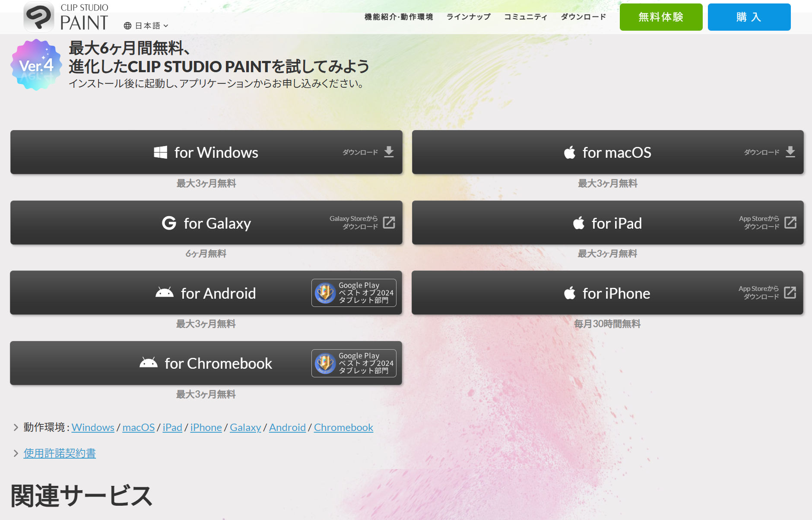The image size is (812, 520).
Task: Open the Chromebook system requirements link
Action: (343, 427)
